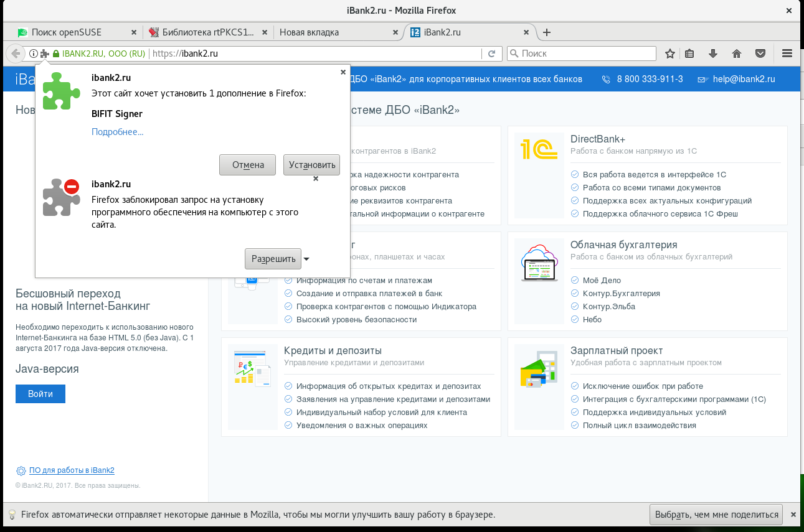Screen dimensions: 804x532
Task: Click the Pocket icon in toolbar
Action: point(760,54)
